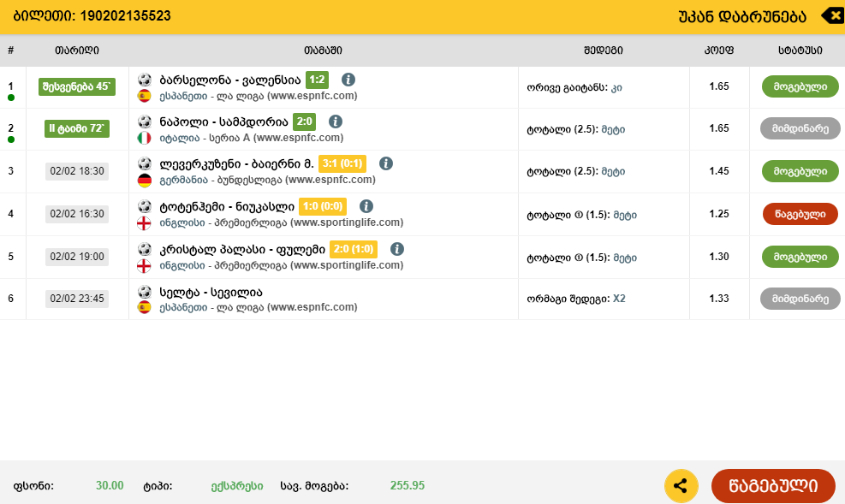Click info icon for ნაპოლი - სამპდორია match

336,122
